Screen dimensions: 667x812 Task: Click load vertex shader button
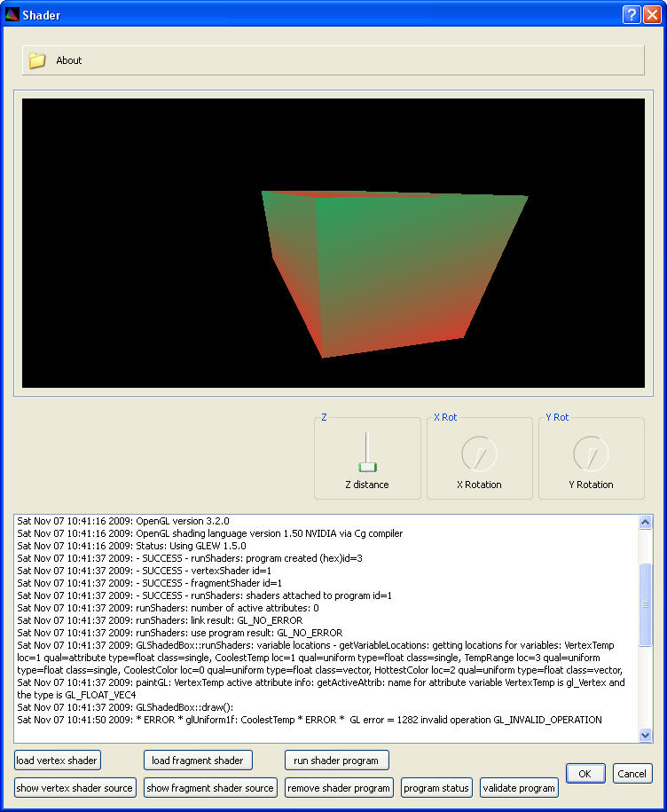pyautogui.click(x=57, y=761)
